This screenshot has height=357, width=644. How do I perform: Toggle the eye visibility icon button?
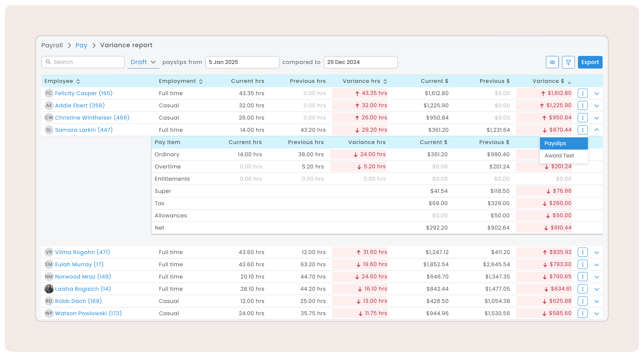coord(552,62)
